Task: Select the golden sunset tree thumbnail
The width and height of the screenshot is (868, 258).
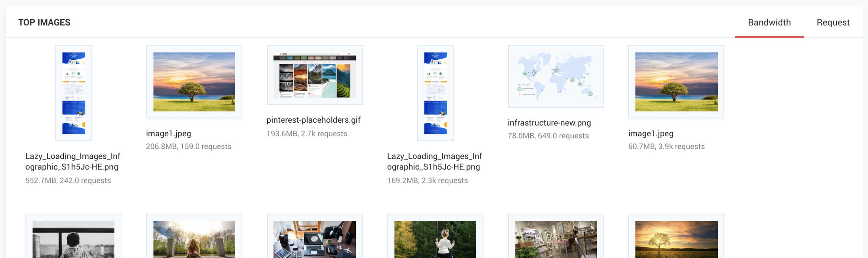Action: [x=676, y=236]
